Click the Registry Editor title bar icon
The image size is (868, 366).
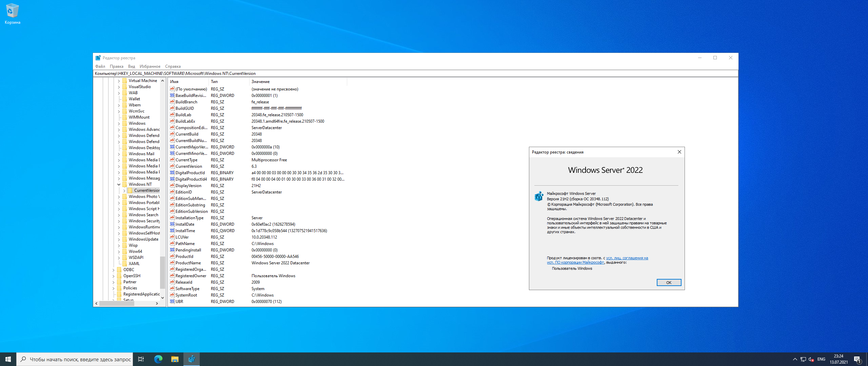[x=98, y=58]
